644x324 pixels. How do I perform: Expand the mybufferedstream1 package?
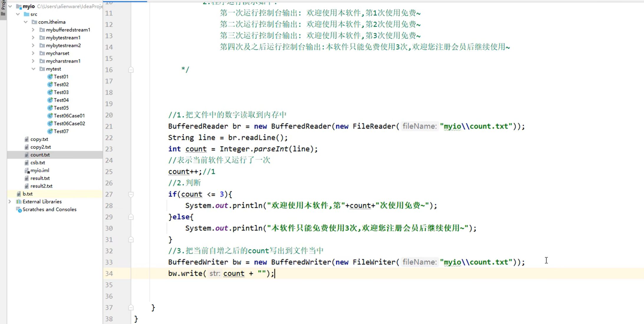[33, 30]
